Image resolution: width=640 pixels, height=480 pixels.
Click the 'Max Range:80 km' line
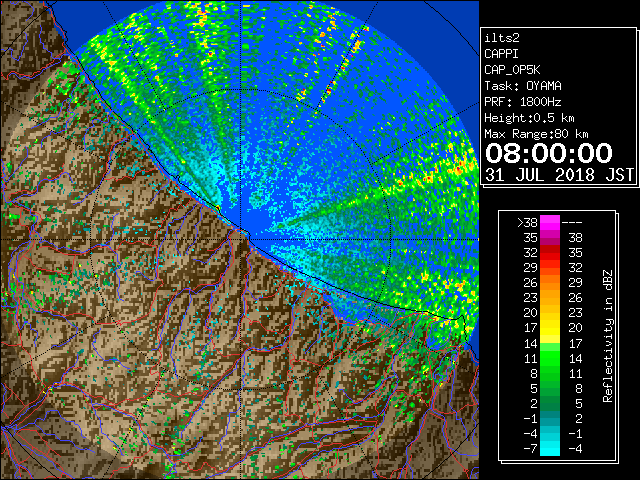pos(536,134)
